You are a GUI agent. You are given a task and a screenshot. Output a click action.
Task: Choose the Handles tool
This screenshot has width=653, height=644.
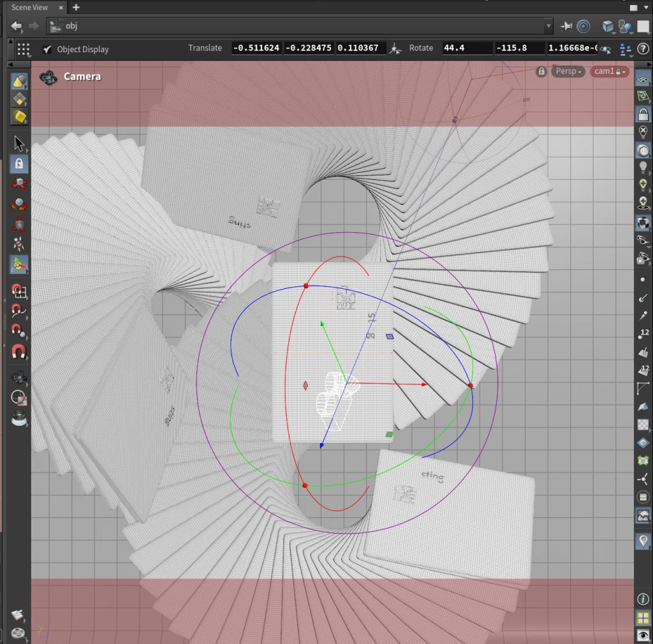pos(18,265)
